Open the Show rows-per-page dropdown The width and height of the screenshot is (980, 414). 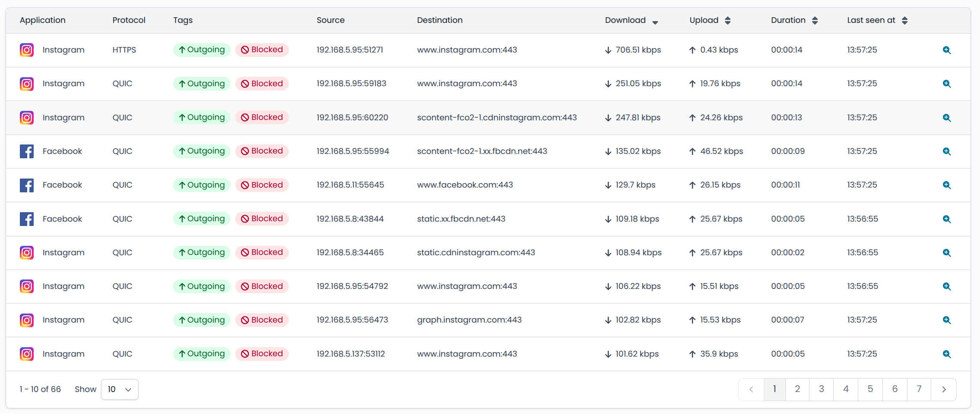pos(120,389)
